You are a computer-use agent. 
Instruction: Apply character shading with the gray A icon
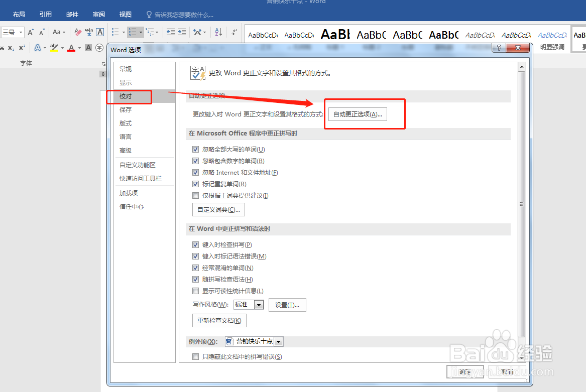[x=88, y=48]
